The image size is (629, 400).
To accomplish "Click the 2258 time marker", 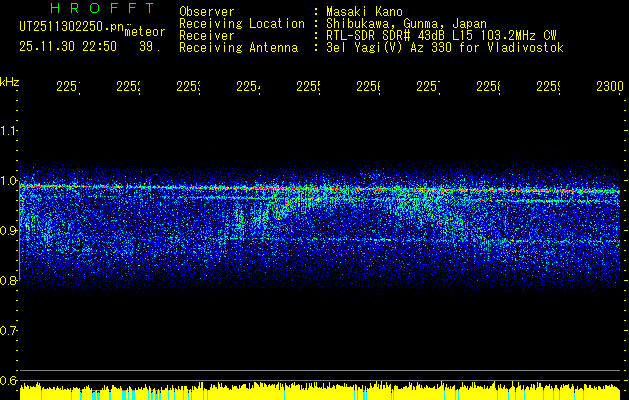I will point(489,86).
